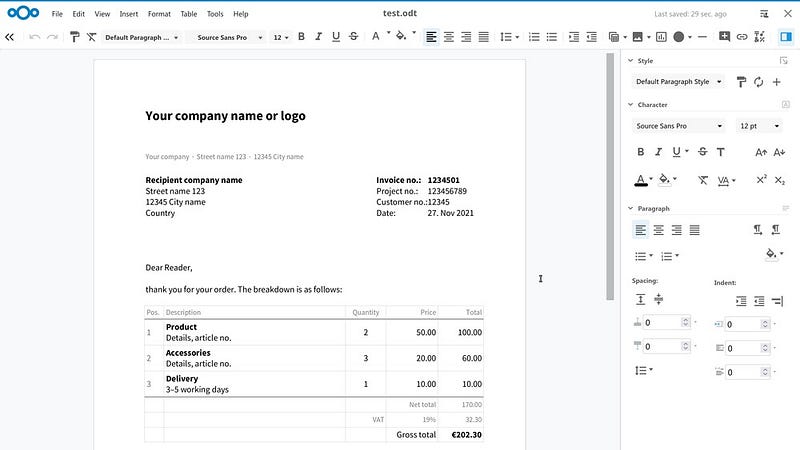Image resolution: width=800 pixels, height=450 pixels.
Task: Insert chart via toolbar icon
Action: coord(661,37)
